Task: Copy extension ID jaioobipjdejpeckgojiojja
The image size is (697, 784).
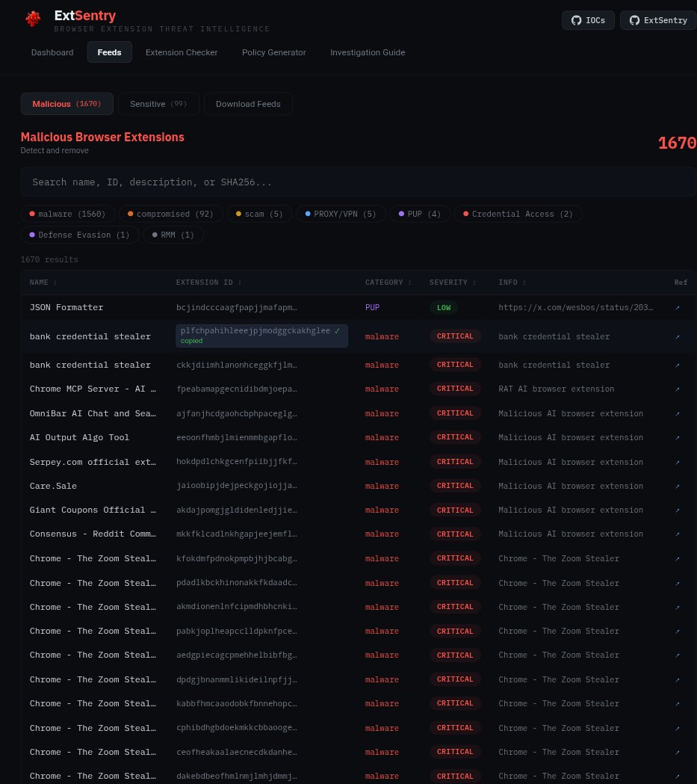Action: [x=236, y=486]
